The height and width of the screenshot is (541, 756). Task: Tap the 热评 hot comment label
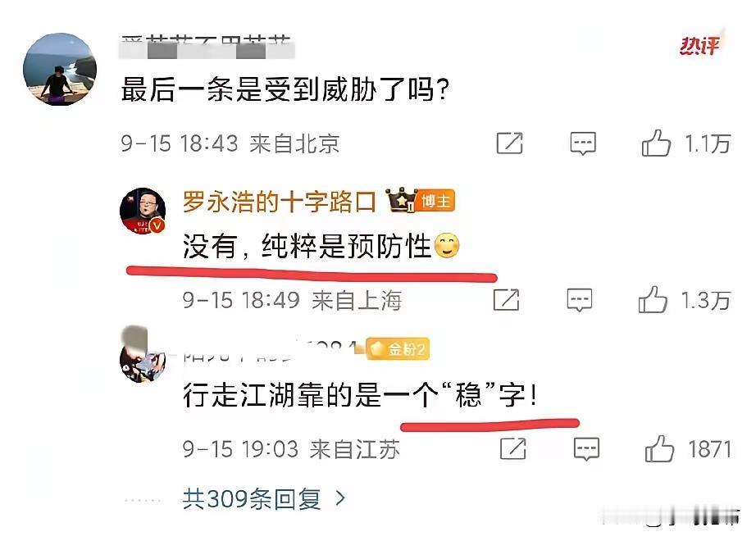pos(699,46)
